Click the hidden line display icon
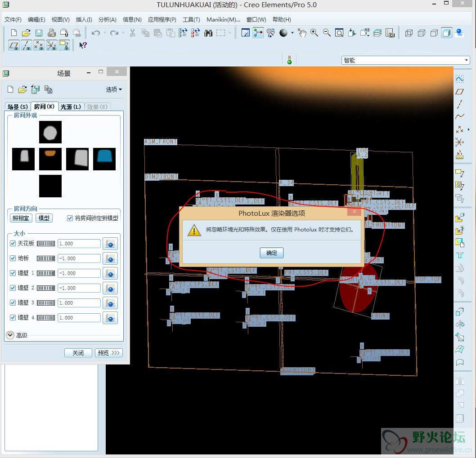The height and width of the screenshot is (458, 476). [422, 33]
